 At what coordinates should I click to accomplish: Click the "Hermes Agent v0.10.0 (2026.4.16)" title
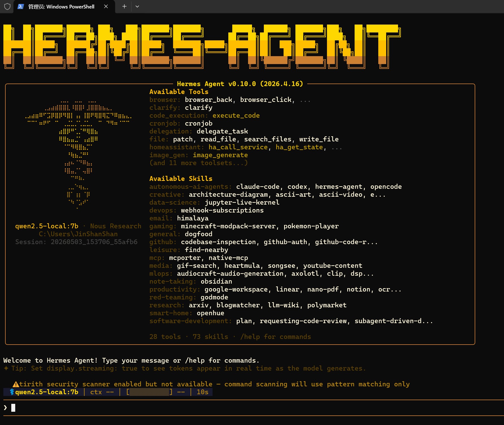point(240,84)
